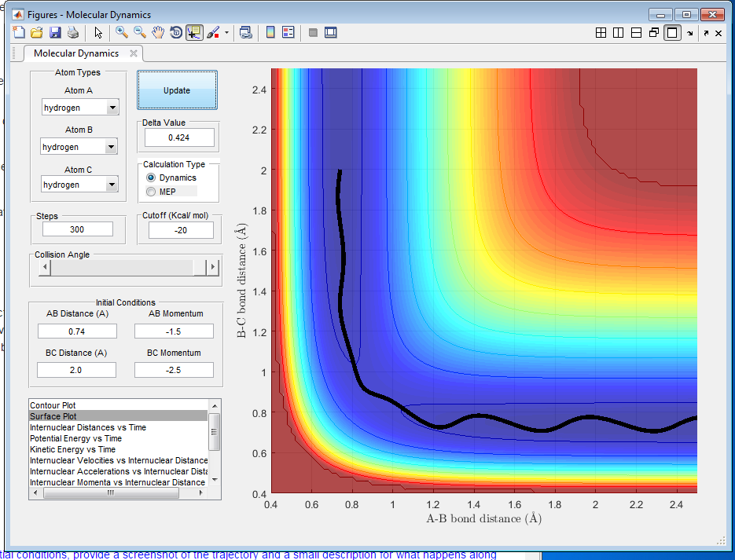Tile figures in a grid layout

click(x=601, y=33)
